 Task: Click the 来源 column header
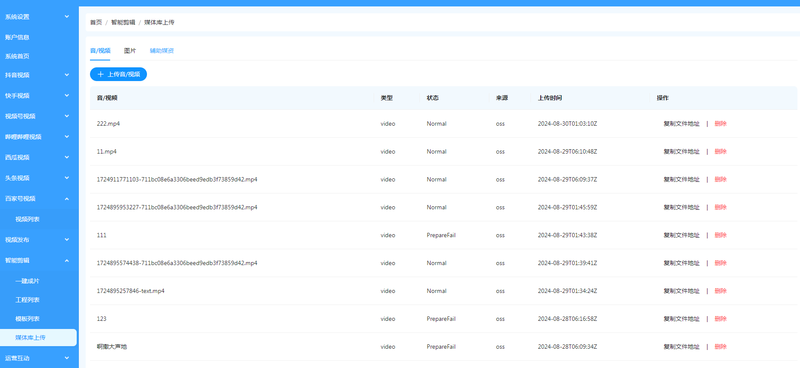coord(502,97)
